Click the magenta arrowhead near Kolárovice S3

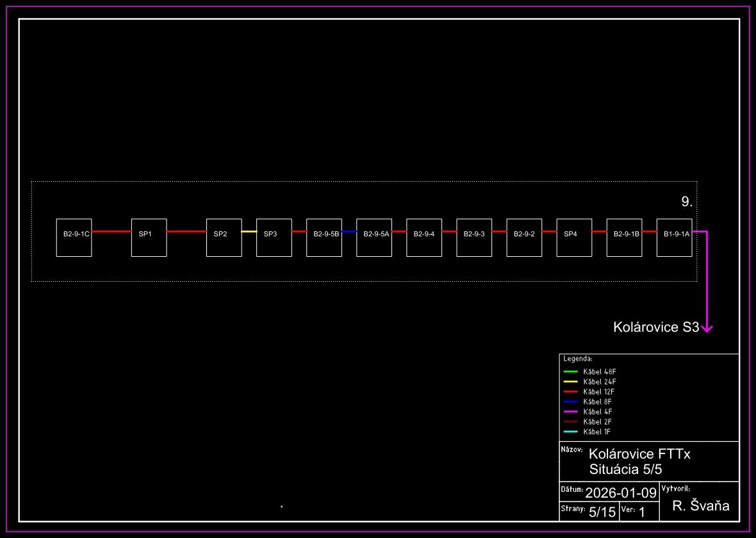707,329
